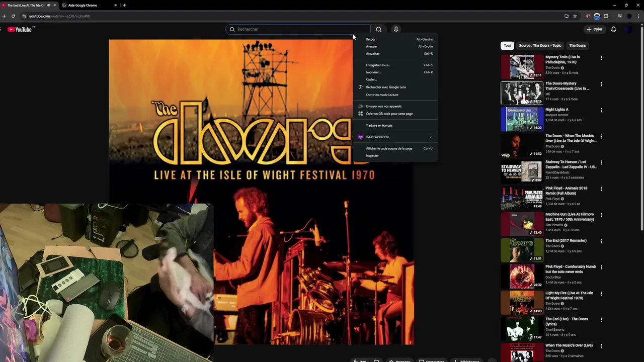644x362 pixels.
Task: Open Light My Fire Isle Of Wight title
Action: coord(569,296)
